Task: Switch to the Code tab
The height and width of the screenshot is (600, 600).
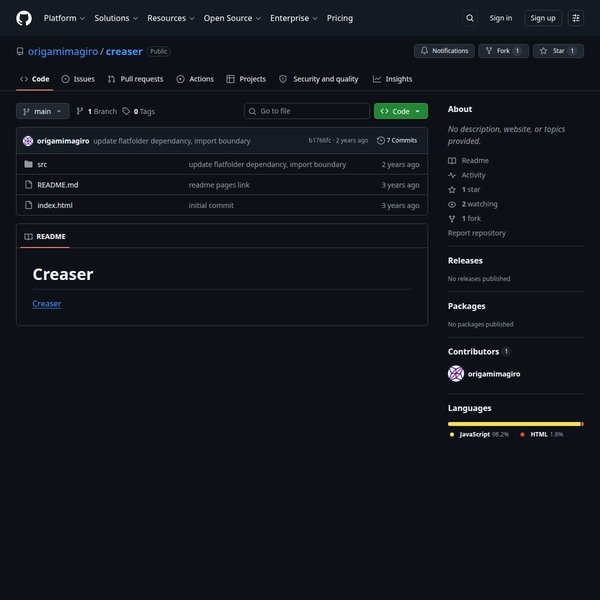Action: [34, 79]
